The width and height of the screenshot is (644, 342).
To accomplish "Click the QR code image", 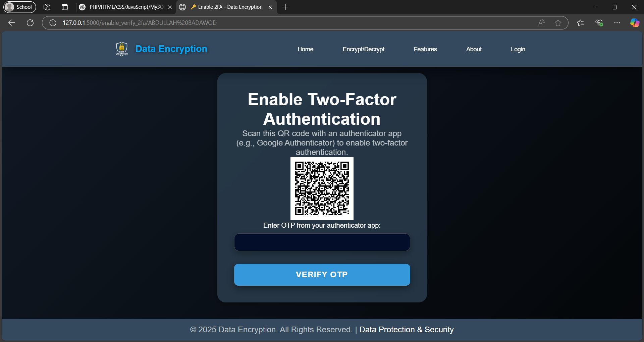I will click(322, 188).
